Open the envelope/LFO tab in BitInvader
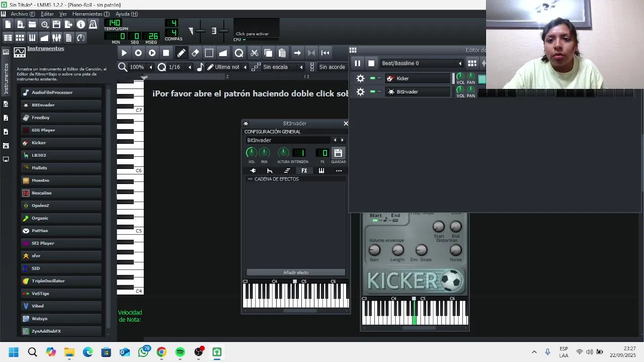The height and width of the screenshot is (362, 644). click(x=270, y=171)
